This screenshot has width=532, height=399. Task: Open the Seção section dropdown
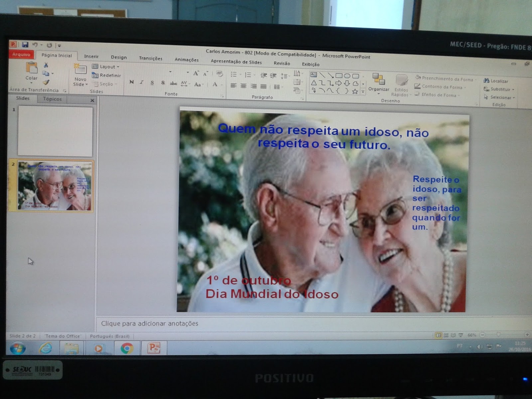click(x=105, y=84)
